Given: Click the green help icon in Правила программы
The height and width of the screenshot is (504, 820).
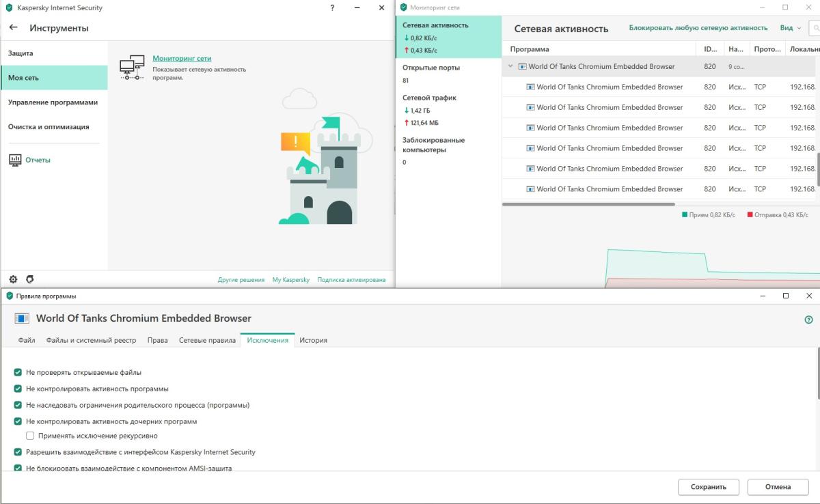Looking at the screenshot, I should pyautogui.click(x=809, y=319).
